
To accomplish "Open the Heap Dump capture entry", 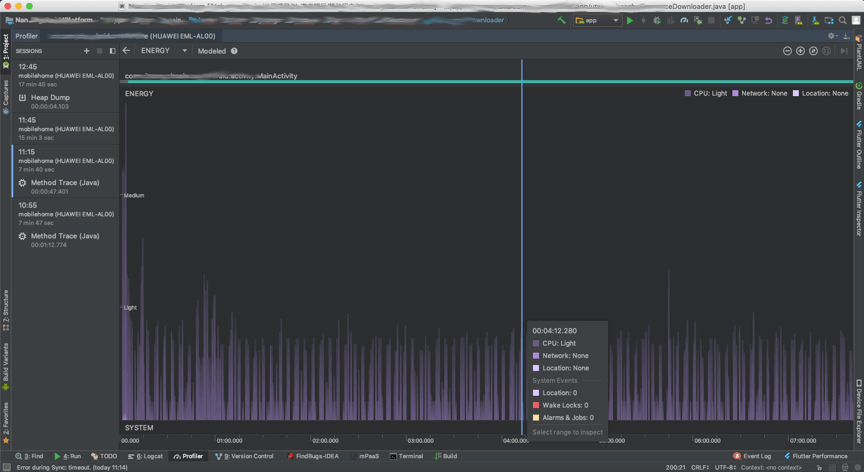I will point(50,98).
